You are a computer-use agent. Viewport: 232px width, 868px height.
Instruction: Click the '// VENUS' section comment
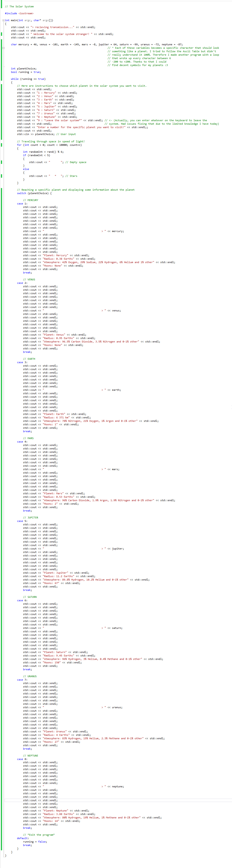pyautogui.click(x=29, y=279)
